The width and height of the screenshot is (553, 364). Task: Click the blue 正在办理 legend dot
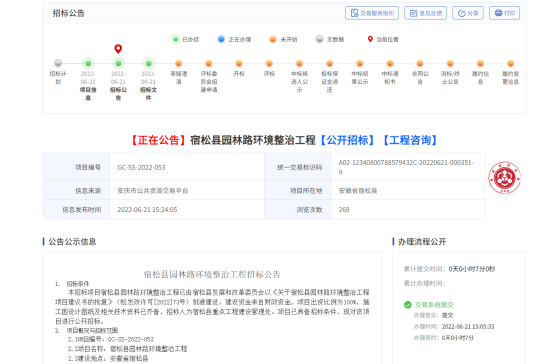tap(221, 39)
